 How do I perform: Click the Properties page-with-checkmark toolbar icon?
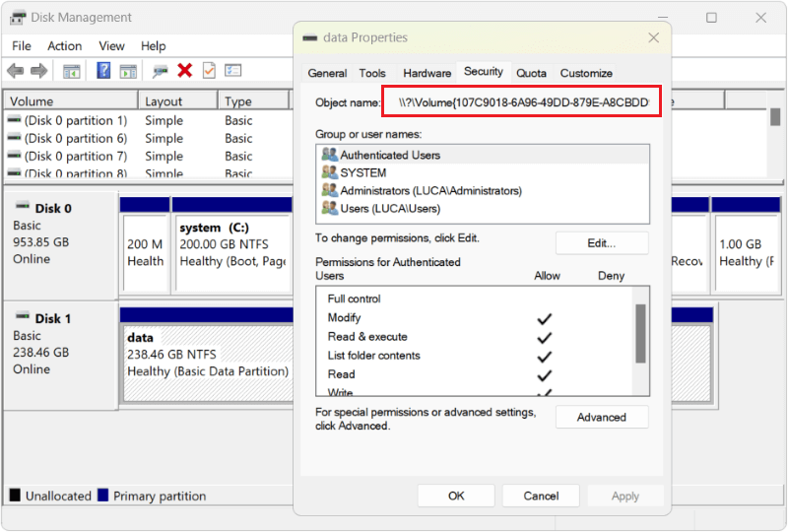coord(209,70)
